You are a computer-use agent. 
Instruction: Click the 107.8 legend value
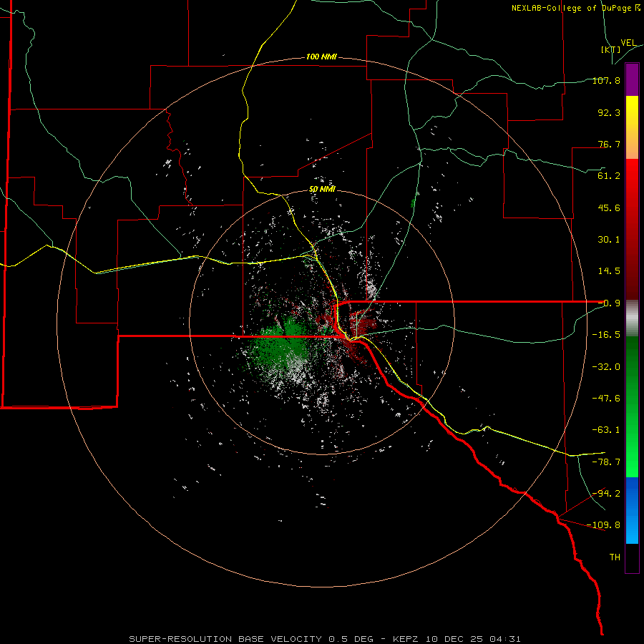(606, 80)
